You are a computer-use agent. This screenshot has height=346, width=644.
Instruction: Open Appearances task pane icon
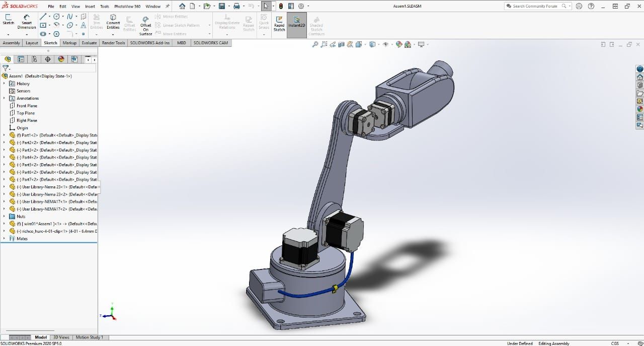tap(640, 109)
